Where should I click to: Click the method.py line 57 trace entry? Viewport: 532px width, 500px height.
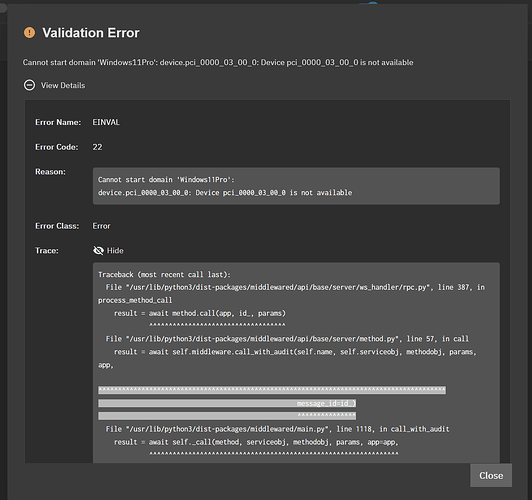click(287, 339)
